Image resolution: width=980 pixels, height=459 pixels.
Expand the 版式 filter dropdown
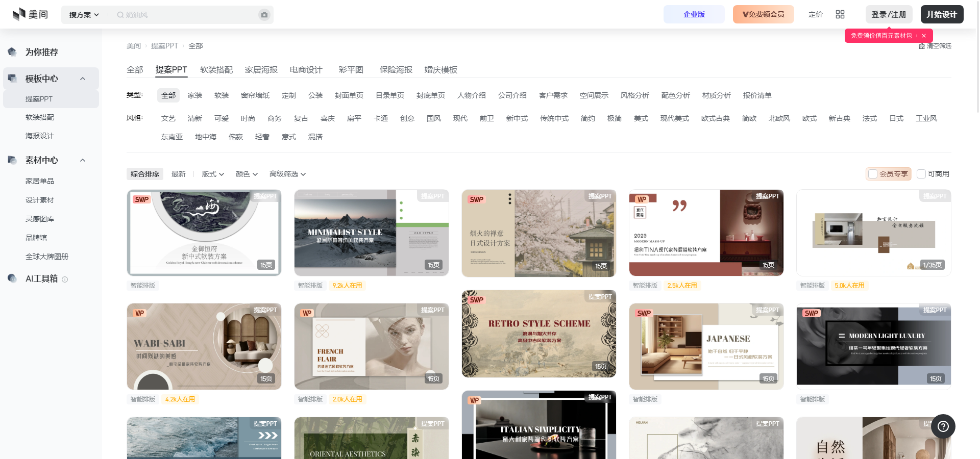213,174
